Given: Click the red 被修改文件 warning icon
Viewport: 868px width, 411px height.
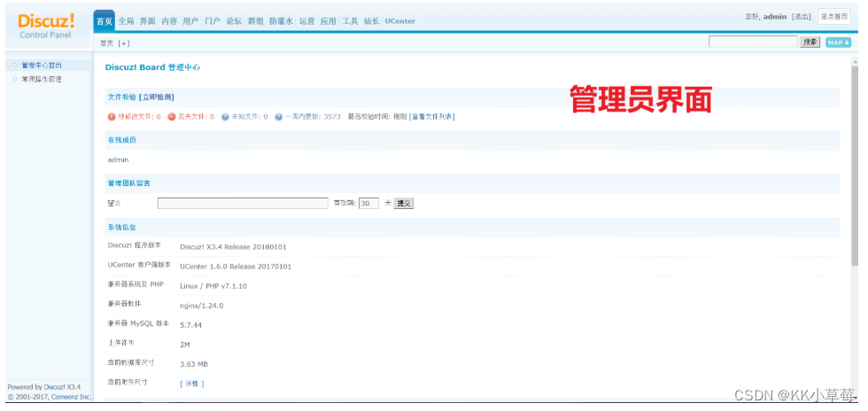Looking at the screenshot, I should coord(112,117).
